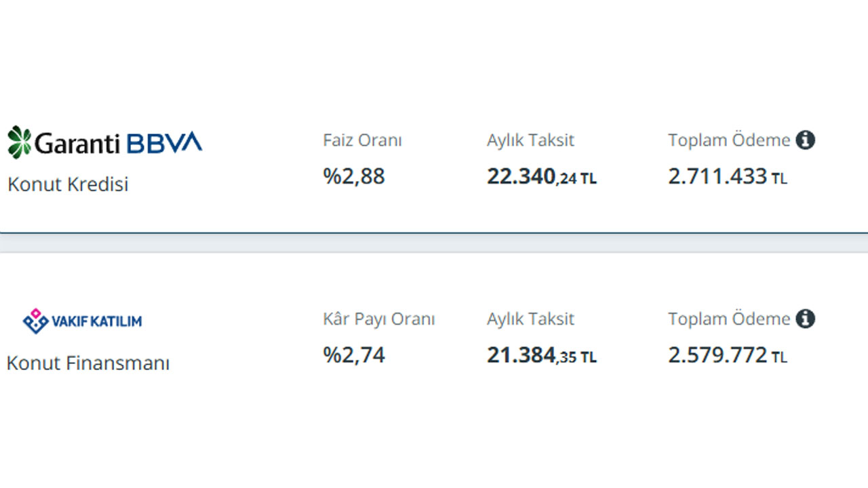Image resolution: width=868 pixels, height=488 pixels.
Task: Click Garanti's Toplam Ödeme label
Action: (729, 140)
